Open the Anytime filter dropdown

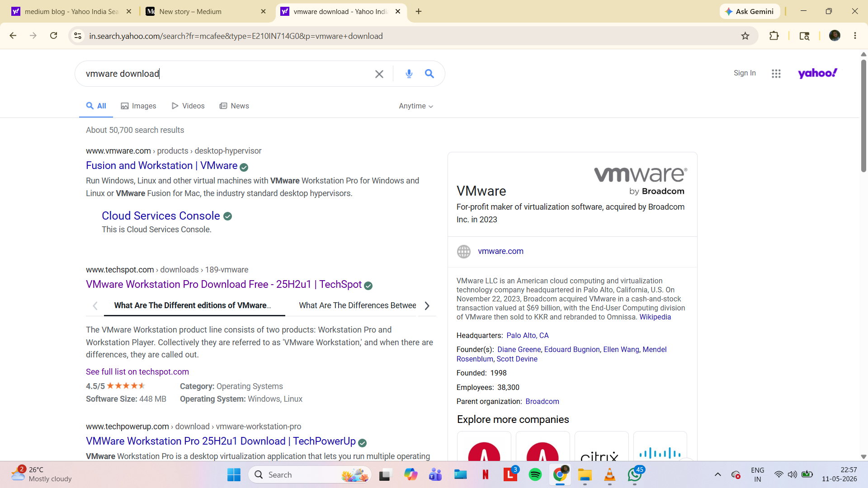(x=416, y=106)
